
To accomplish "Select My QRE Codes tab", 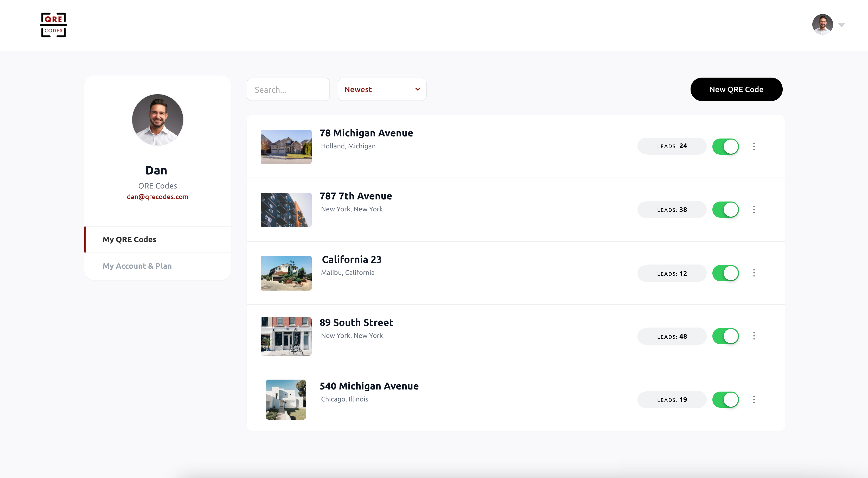I will pyautogui.click(x=129, y=239).
